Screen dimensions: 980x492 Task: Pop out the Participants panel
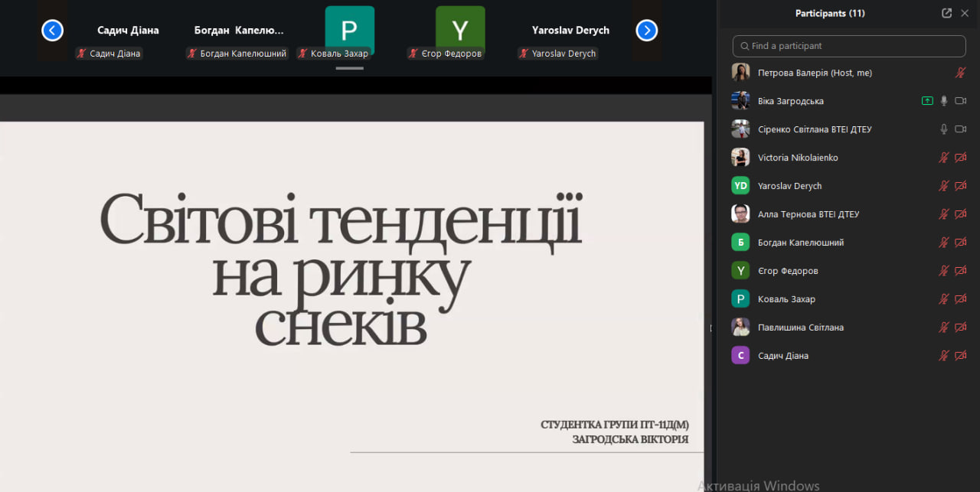(946, 13)
